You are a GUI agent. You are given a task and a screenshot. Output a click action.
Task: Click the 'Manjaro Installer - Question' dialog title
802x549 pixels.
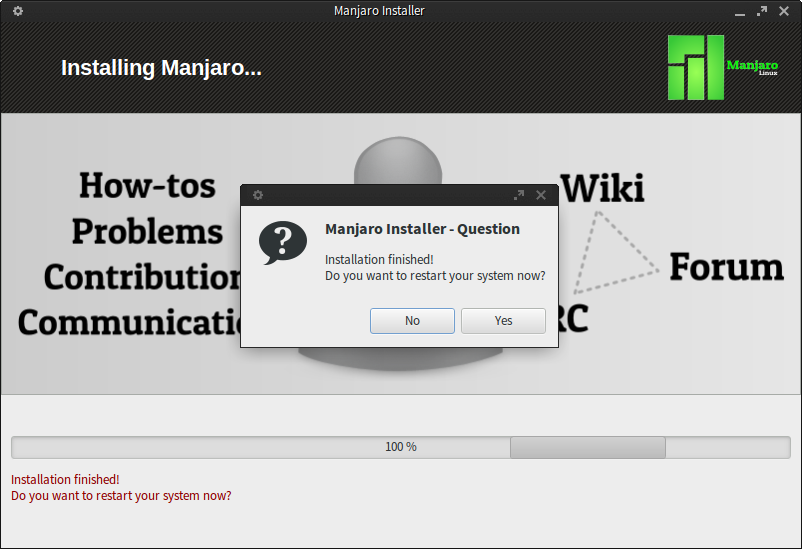pos(422,229)
